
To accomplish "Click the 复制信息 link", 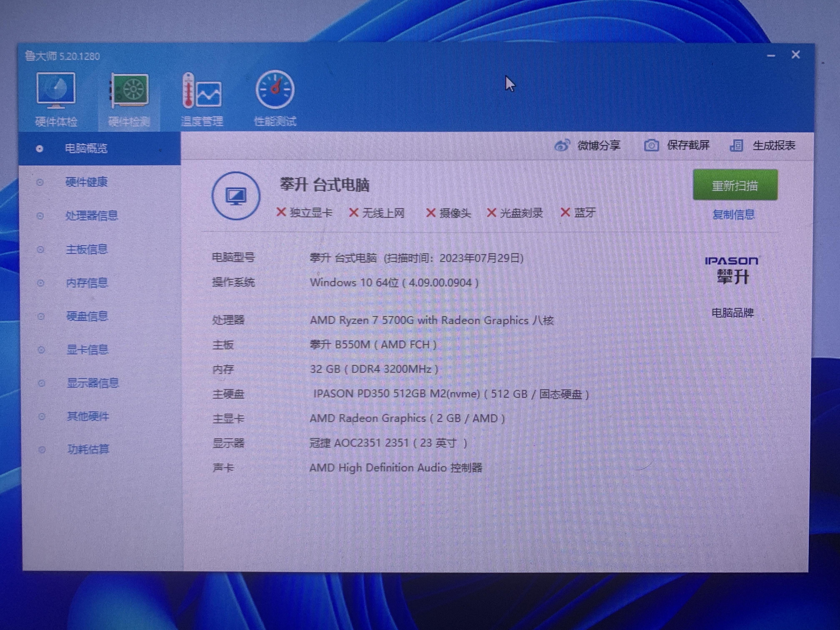I will pyautogui.click(x=733, y=215).
